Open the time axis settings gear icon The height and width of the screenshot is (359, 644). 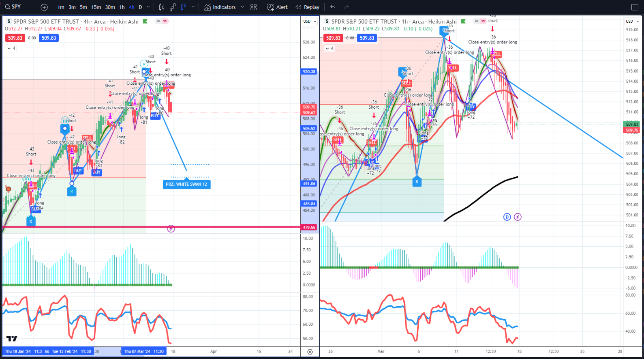[x=310, y=352]
